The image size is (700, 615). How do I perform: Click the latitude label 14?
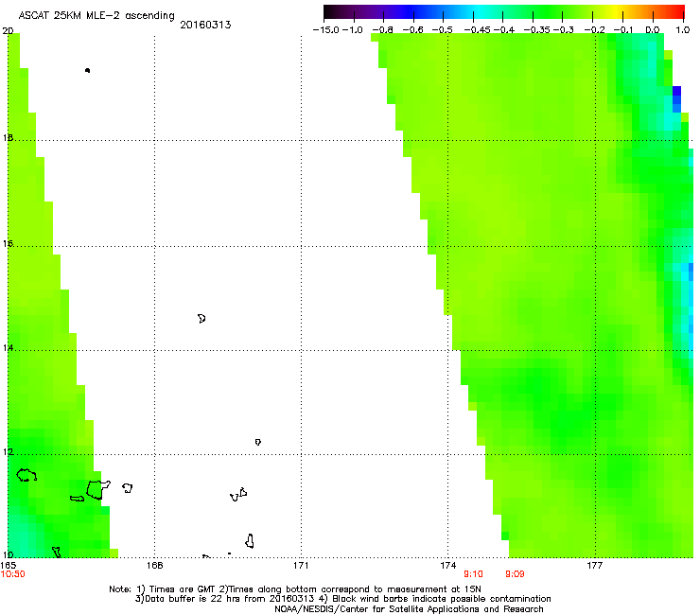click(8, 348)
